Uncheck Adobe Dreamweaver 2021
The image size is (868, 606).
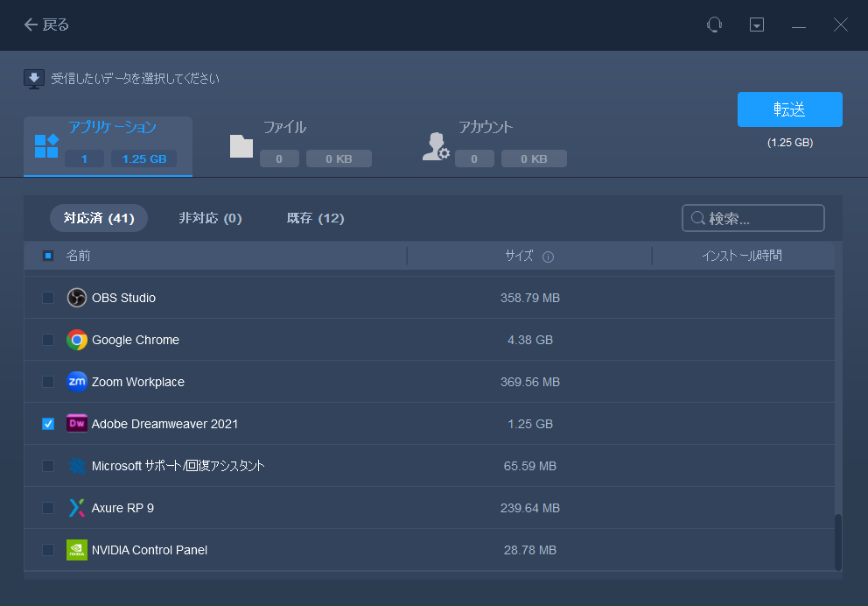48,424
